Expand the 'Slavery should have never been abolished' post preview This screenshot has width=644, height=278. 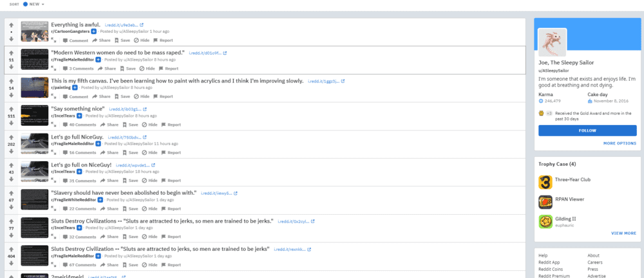pos(54,208)
